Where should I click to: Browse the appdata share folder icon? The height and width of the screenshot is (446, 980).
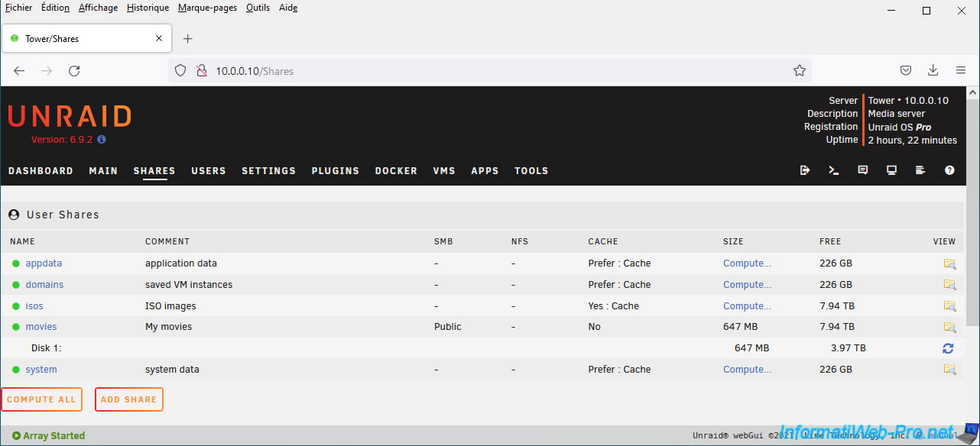click(949, 263)
